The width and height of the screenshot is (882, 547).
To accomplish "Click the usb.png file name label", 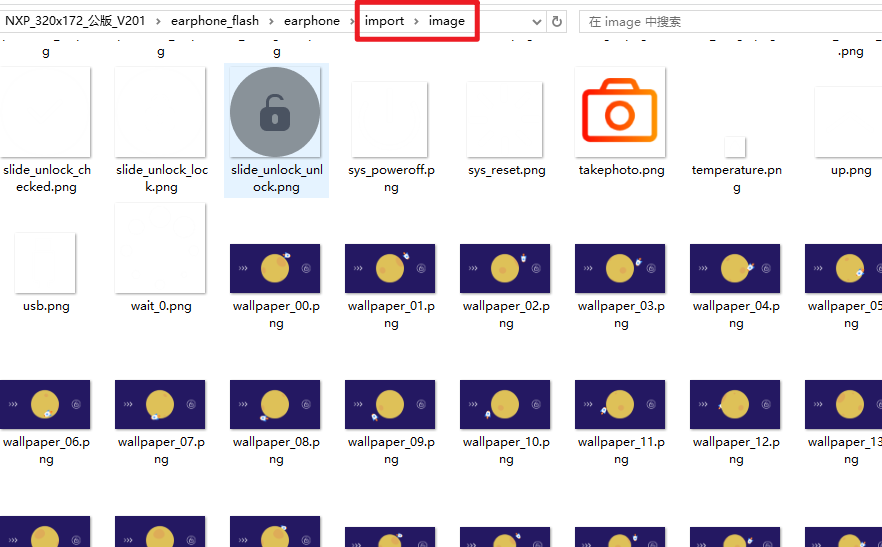I will [46, 306].
